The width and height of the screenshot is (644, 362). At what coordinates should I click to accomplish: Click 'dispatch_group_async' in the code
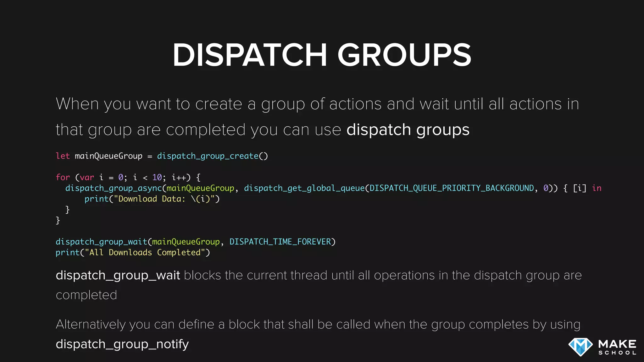[114, 188]
